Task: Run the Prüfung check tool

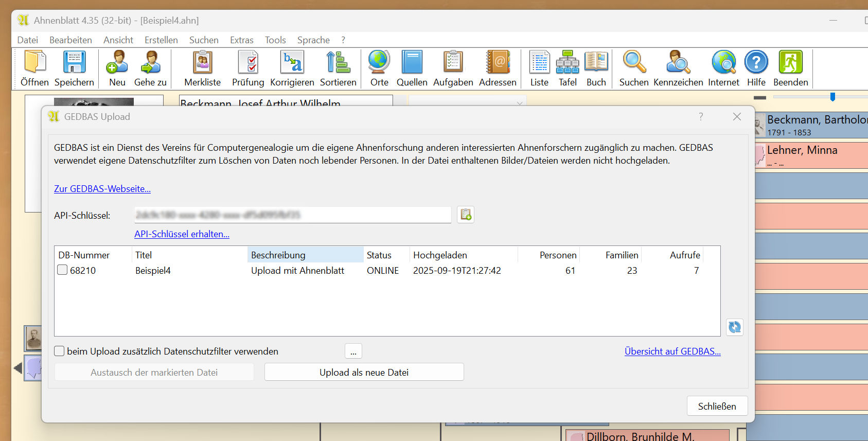Action: pyautogui.click(x=247, y=63)
